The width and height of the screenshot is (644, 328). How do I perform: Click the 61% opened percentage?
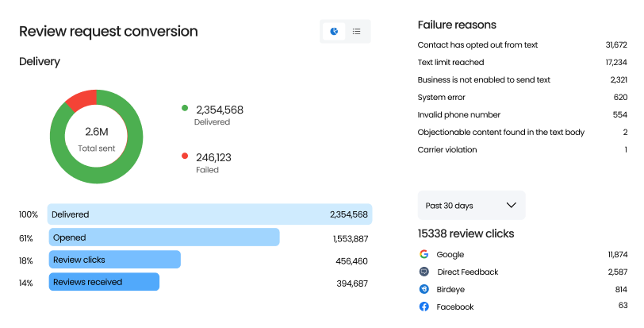click(26, 238)
